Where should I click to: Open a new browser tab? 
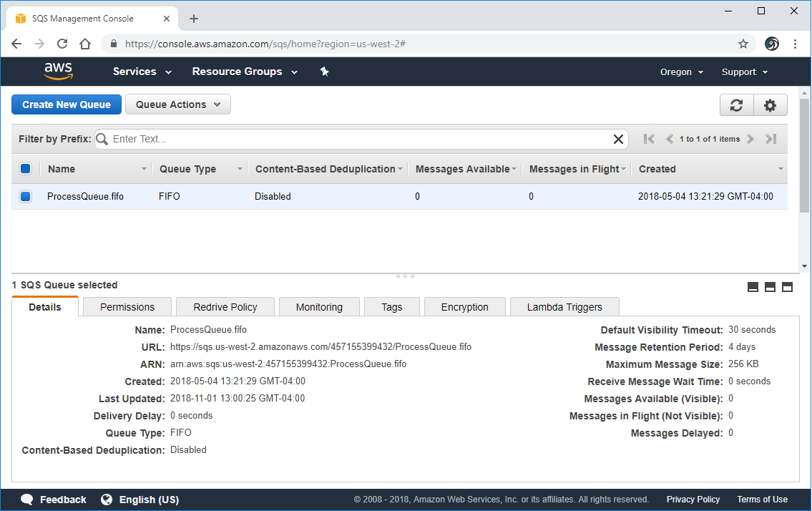[x=194, y=19]
